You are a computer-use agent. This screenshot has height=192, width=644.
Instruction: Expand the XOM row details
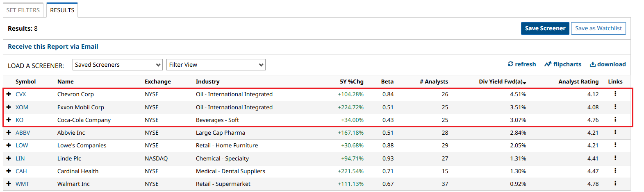point(9,107)
